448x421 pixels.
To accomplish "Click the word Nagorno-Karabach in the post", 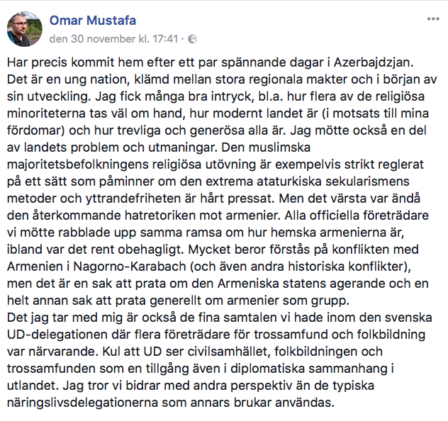I will point(130,266).
